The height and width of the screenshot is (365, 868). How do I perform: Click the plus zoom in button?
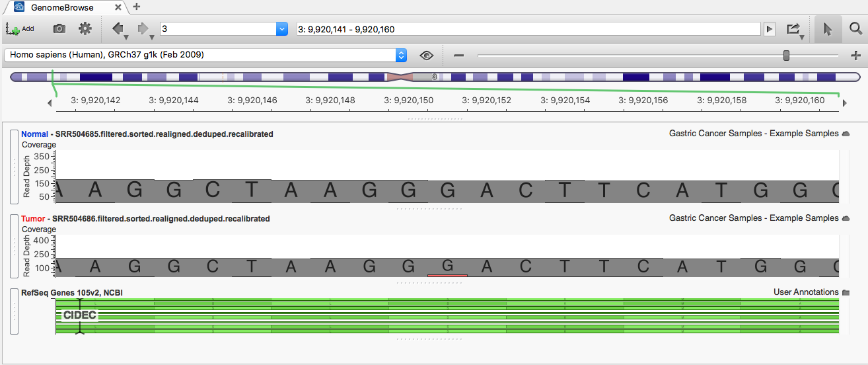coord(856,56)
